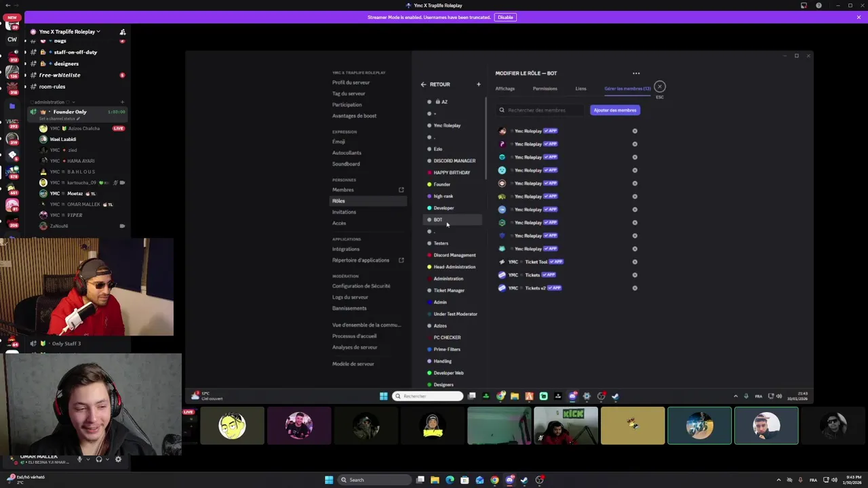Deafen with headphones icon in user panel
Viewport: 868px width, 488px height.
click(x=99, y=460)
